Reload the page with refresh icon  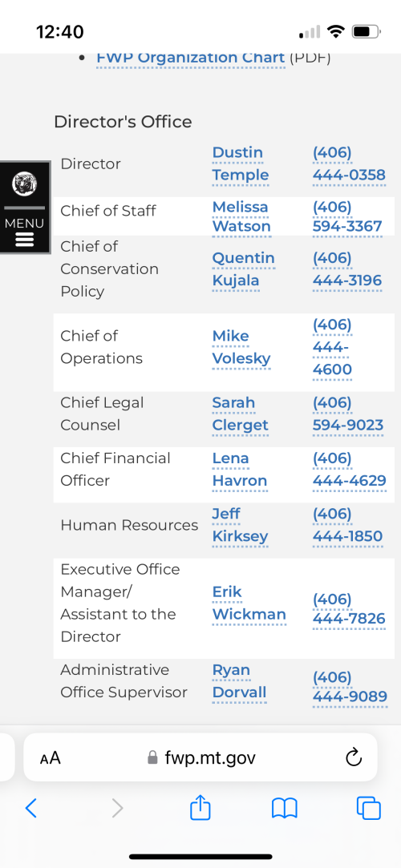click(354, 757)
